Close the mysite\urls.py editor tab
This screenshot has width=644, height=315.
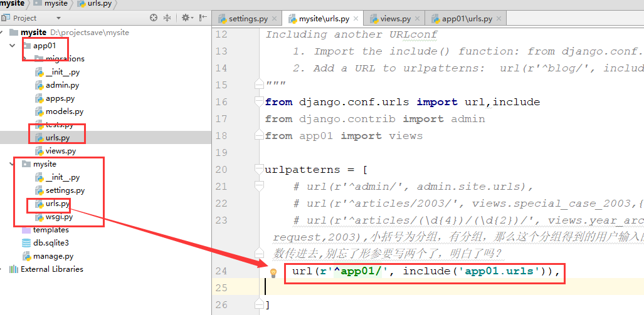pyautogui.click(x=356, y=19)
